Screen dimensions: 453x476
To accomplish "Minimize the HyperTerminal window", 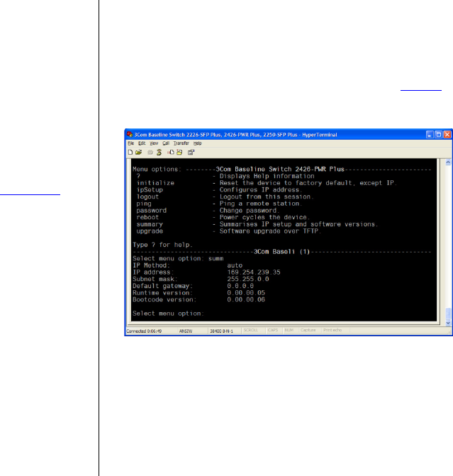I will 430,135.
